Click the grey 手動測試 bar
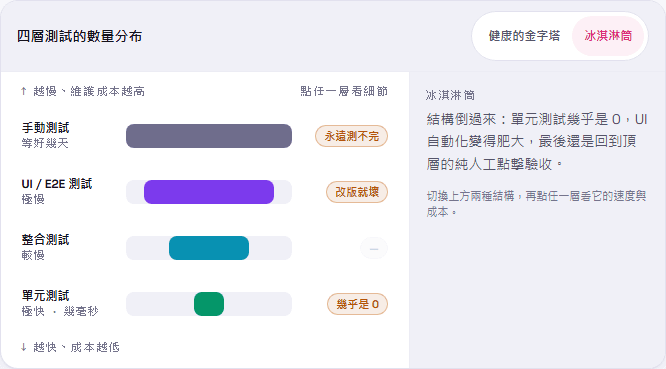This screenshot has height=369, width=666. 209,136
